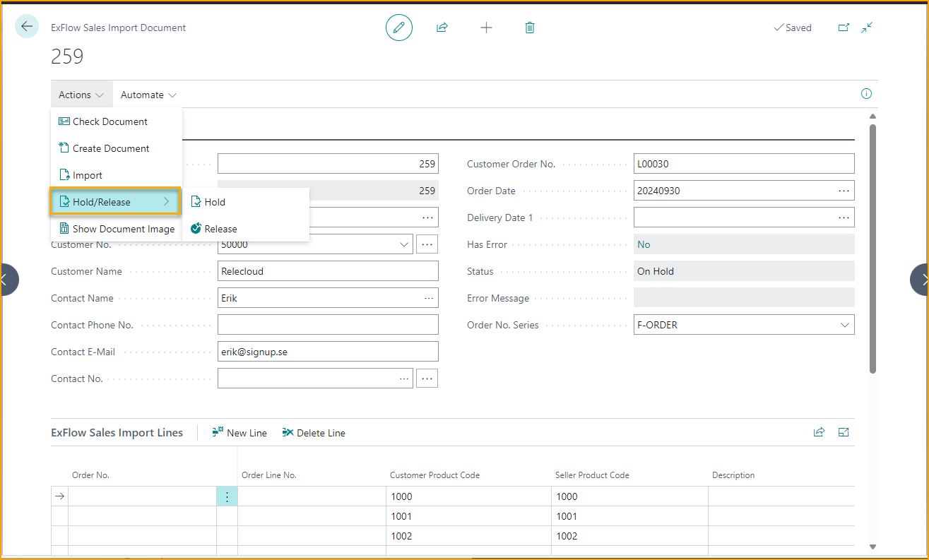The width and height of the screenshot is (929, 560).
Task: Click the Status field On Hold
Action: point(744,271)
